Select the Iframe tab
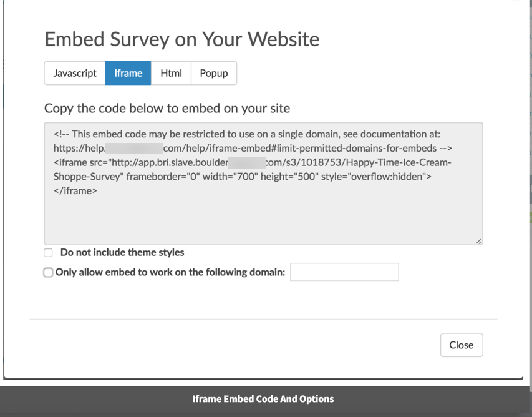Image resolution: width=532 pixels, height=417 pixels. click(x=128, y=73)
